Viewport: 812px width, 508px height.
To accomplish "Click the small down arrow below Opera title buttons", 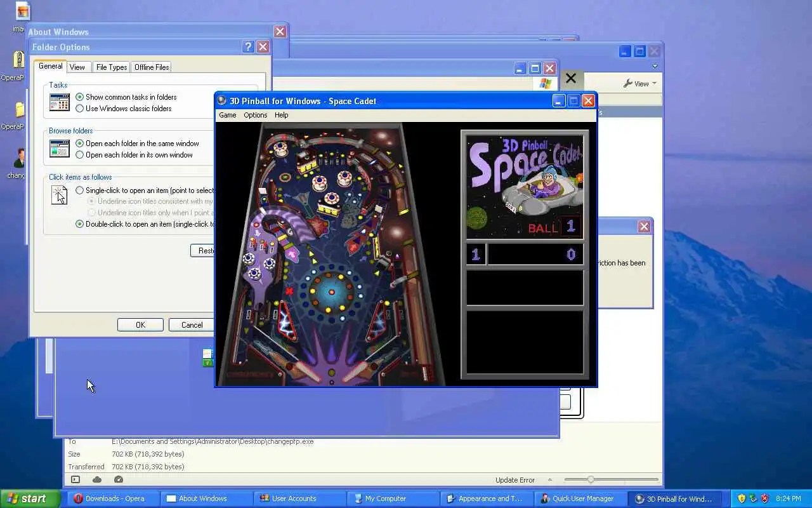I will pos(655,66).
